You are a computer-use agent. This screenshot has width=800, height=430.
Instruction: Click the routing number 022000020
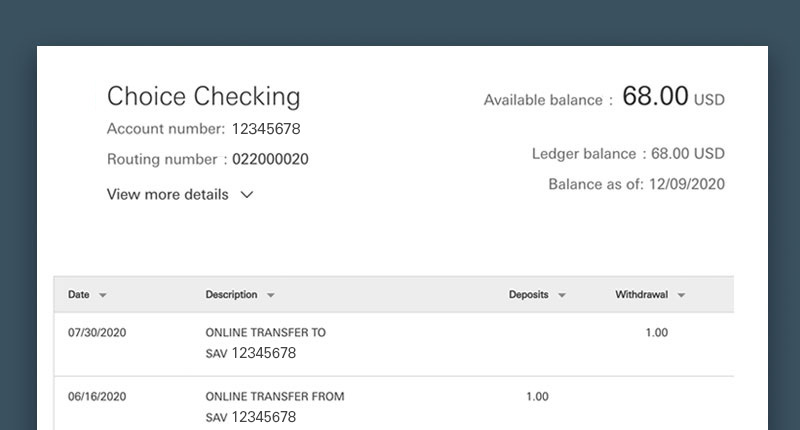270,159
